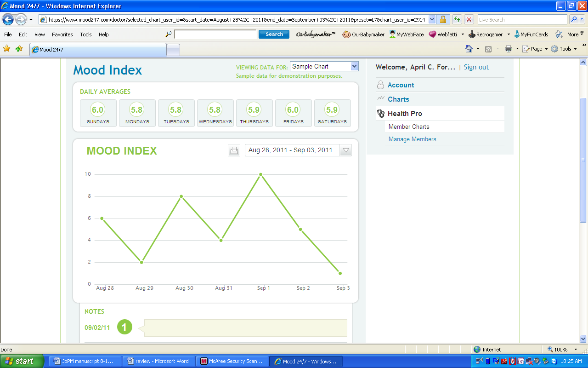Click the Stop loading X icon
Image resolution: width=588 pixels, height=368 pixels.
tap(469, 19)
